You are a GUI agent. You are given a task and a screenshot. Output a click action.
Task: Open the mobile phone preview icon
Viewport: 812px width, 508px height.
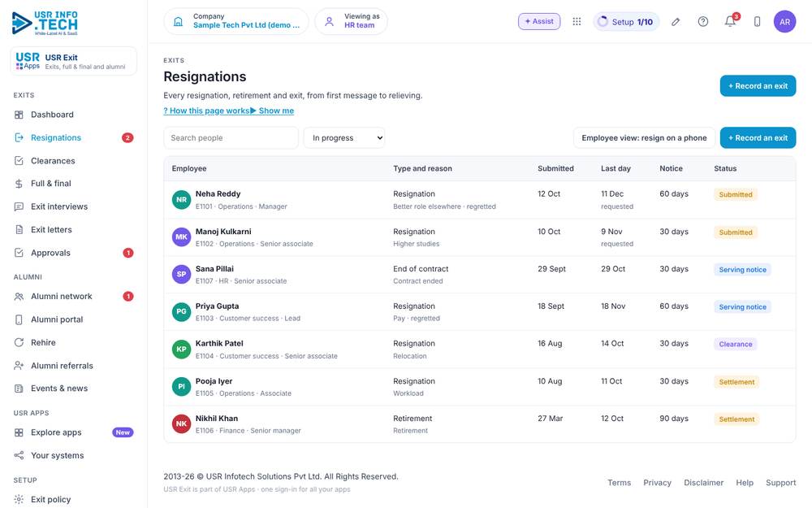point(757,21)
